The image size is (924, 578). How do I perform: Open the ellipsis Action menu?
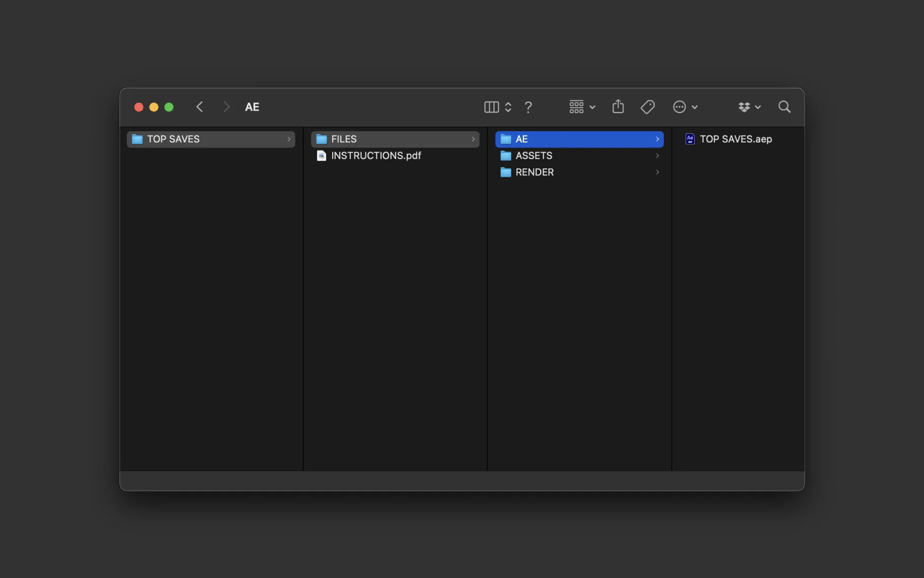[x=685, y=107]
